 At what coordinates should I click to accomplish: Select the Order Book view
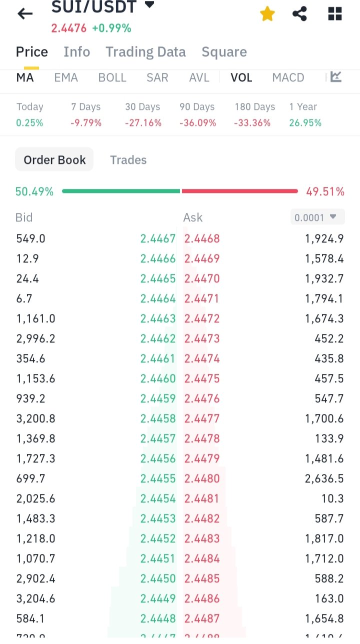pyautogui.click(x=54, y=160)
